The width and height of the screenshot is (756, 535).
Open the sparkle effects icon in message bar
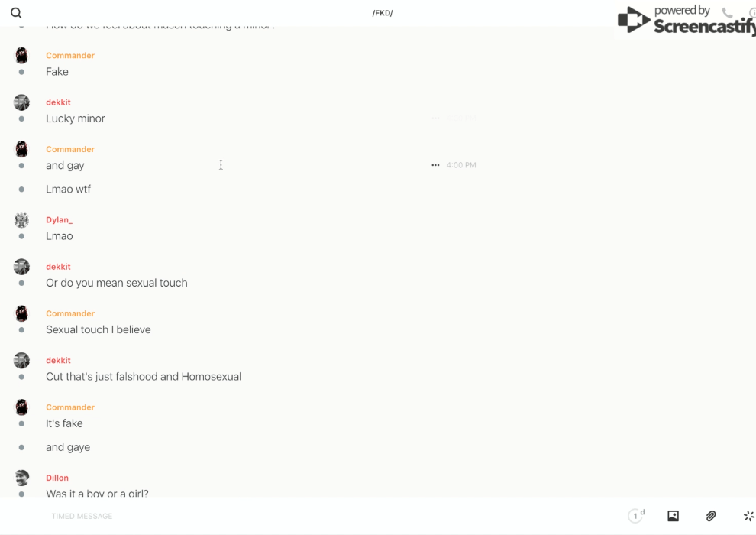pos(748,516)
